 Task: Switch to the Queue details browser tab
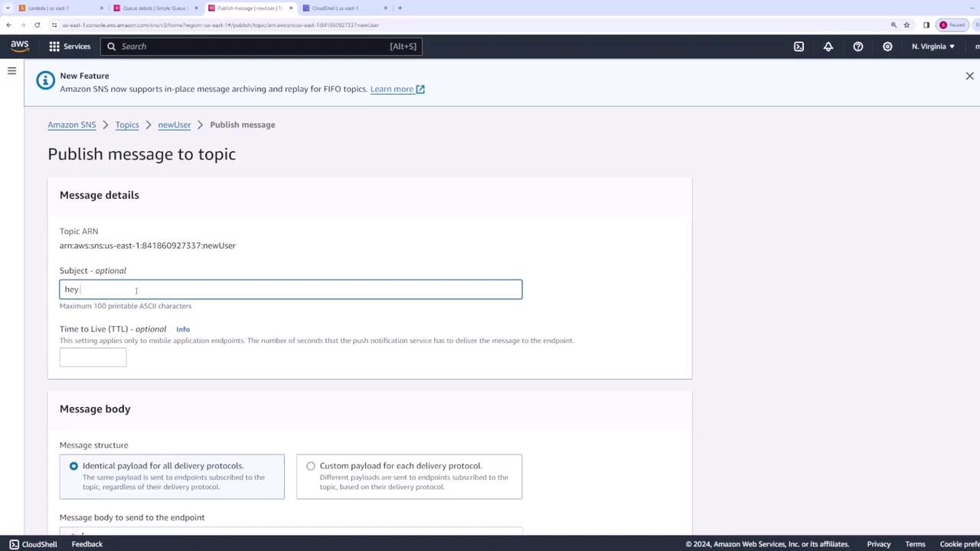(155, 8)
